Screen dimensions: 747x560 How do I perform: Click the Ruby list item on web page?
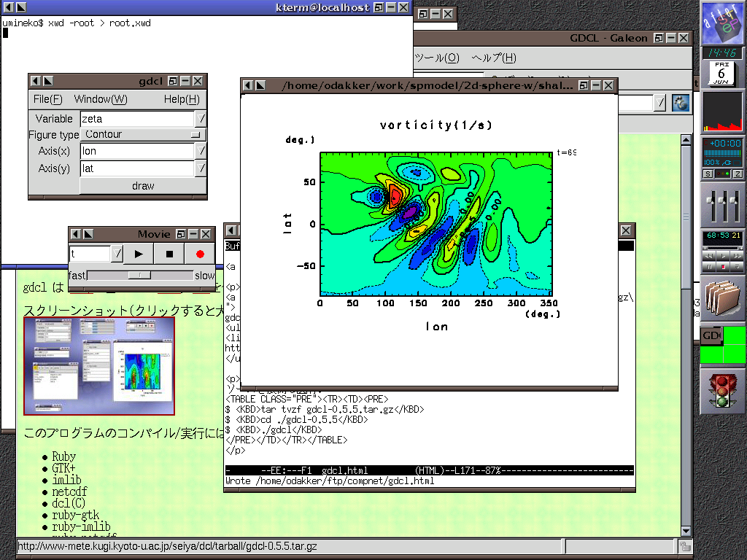point(64,456)
